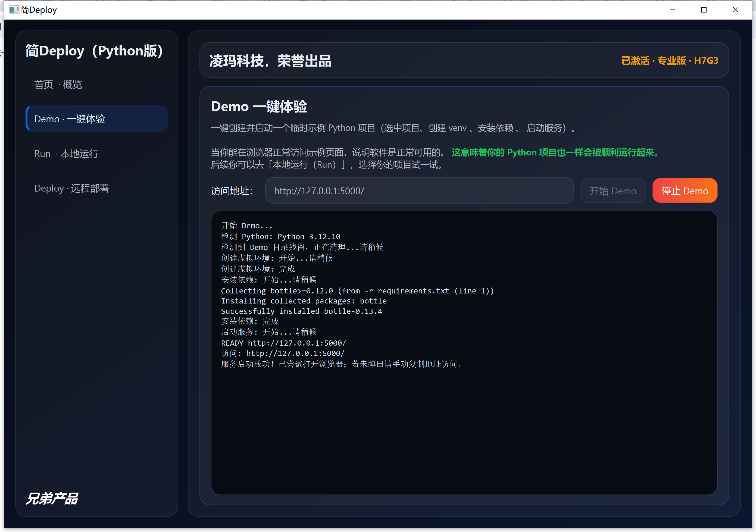This screenshot has height=532, width=756.
Task: Select 首页·概览 in the sidebar
Action: click(x=58, y=85)
